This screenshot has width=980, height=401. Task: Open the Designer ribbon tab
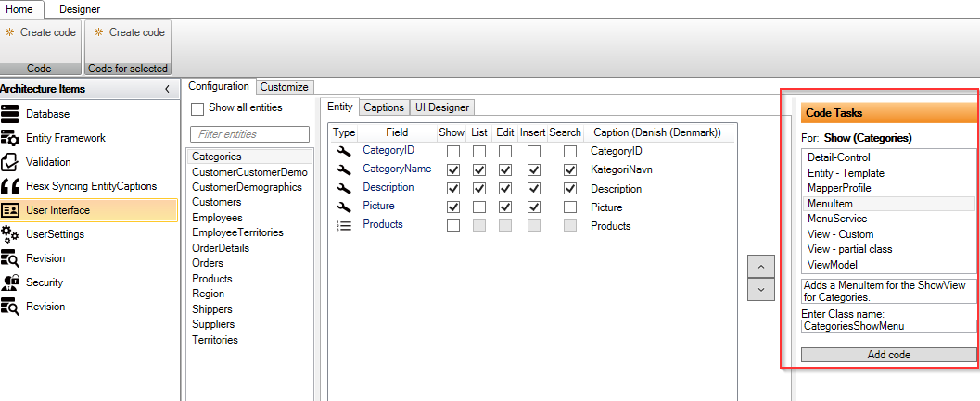(80, 9)
